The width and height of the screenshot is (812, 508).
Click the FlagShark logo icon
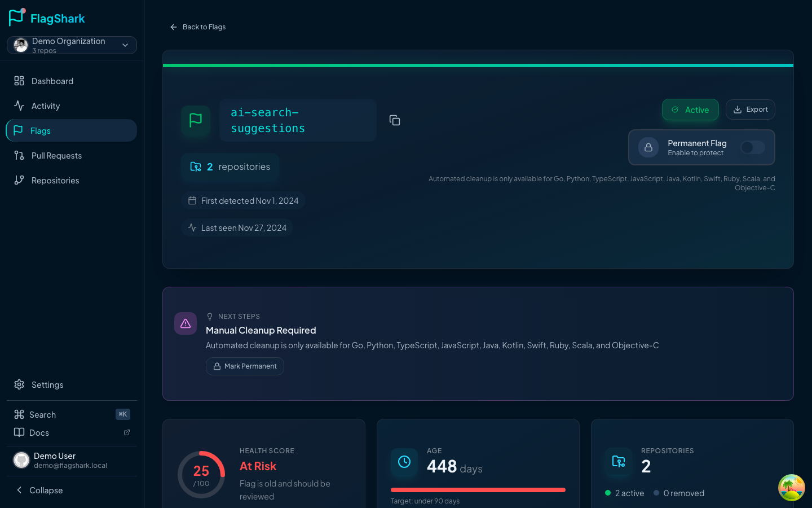pos(17,17)
